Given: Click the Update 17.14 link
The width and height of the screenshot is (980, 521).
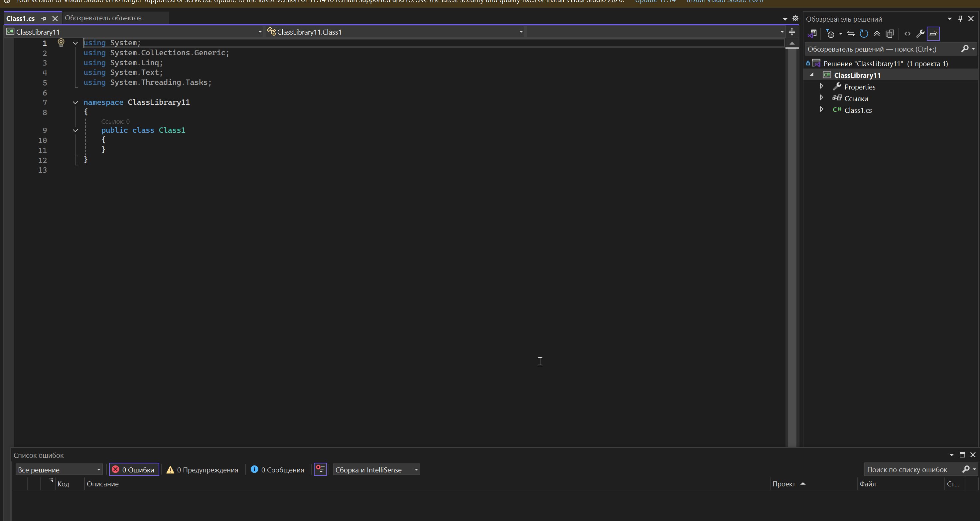Looking at the screenshot, I should (x=655, y=1).
